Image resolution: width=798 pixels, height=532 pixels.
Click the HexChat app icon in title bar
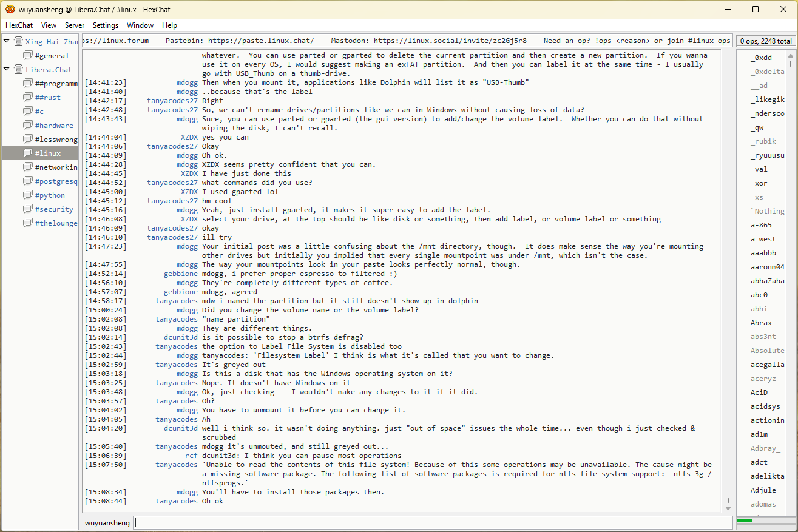click(10, 9)
